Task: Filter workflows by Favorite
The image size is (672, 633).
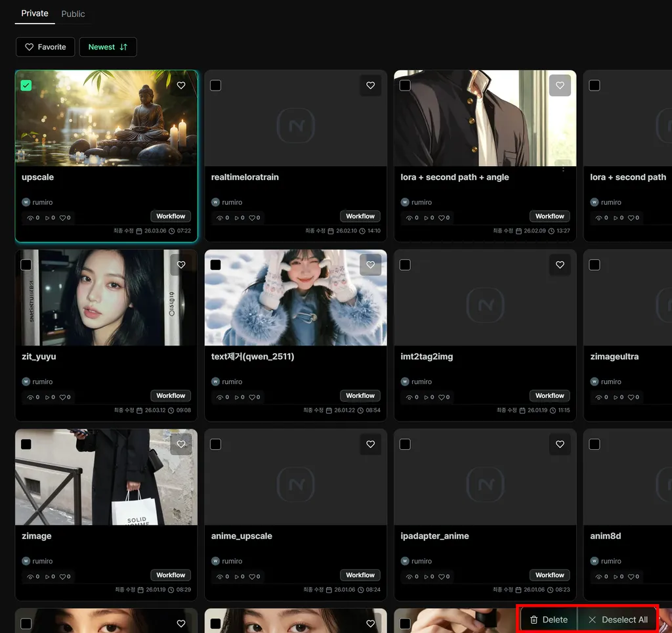Action: (45, 47)
